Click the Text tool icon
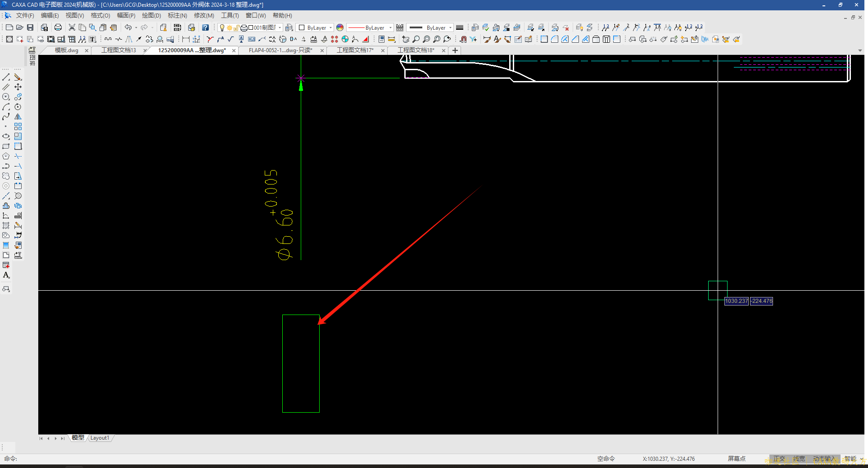Image resolution: width=868 pixels, height=468 pixels. pos(6,275)
